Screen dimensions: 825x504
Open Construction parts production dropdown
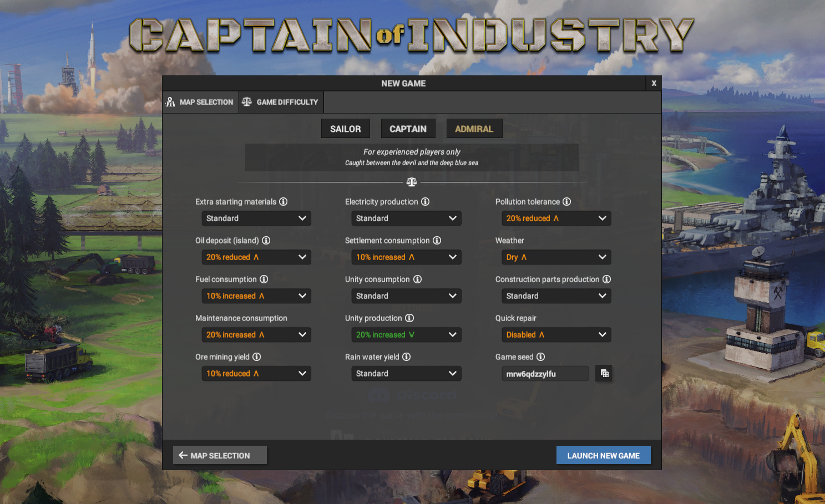pos(556,296)
